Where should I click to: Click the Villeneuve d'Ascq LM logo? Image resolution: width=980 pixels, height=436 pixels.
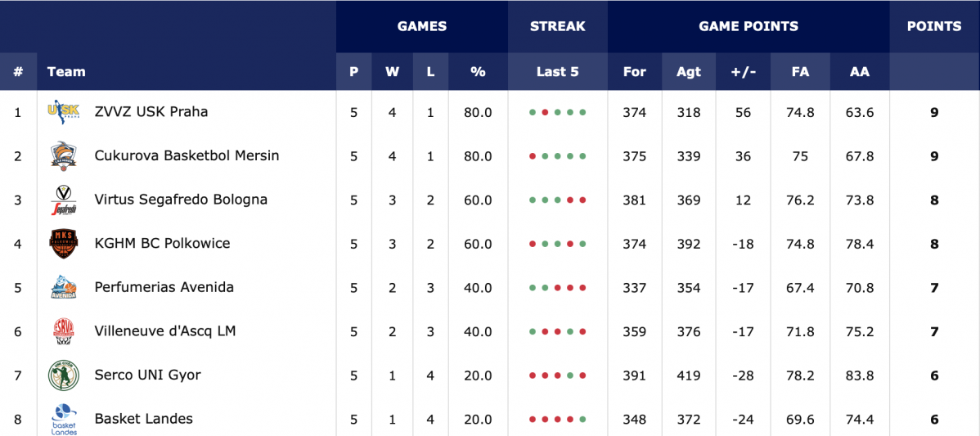click(x=63, y=331)
